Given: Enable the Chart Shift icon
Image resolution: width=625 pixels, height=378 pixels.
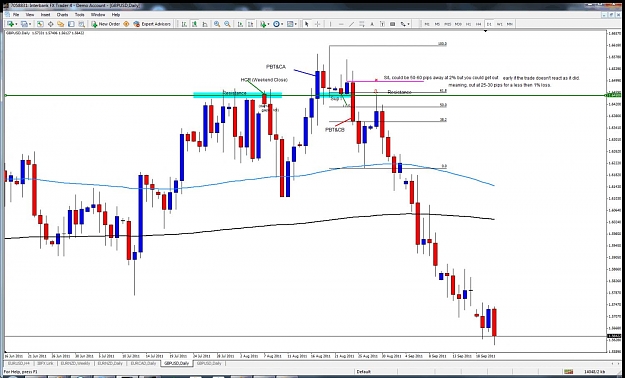Looking at the screenshot, I should click(251, 24).
